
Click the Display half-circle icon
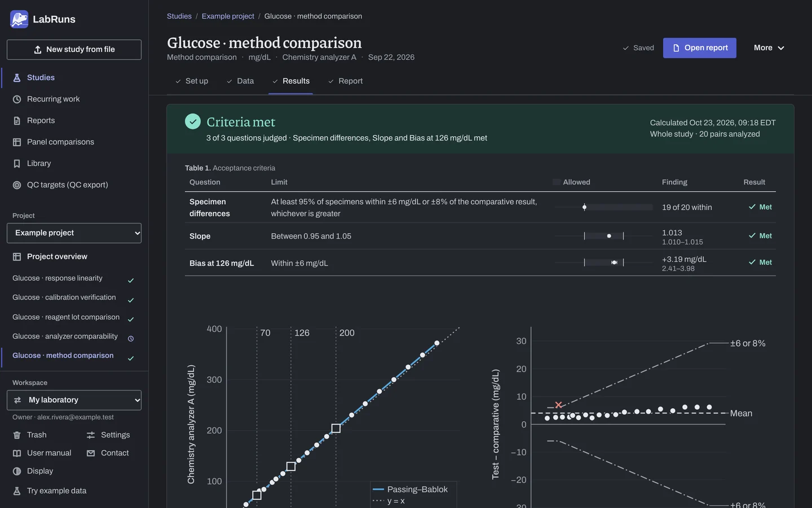coord(17,471)
